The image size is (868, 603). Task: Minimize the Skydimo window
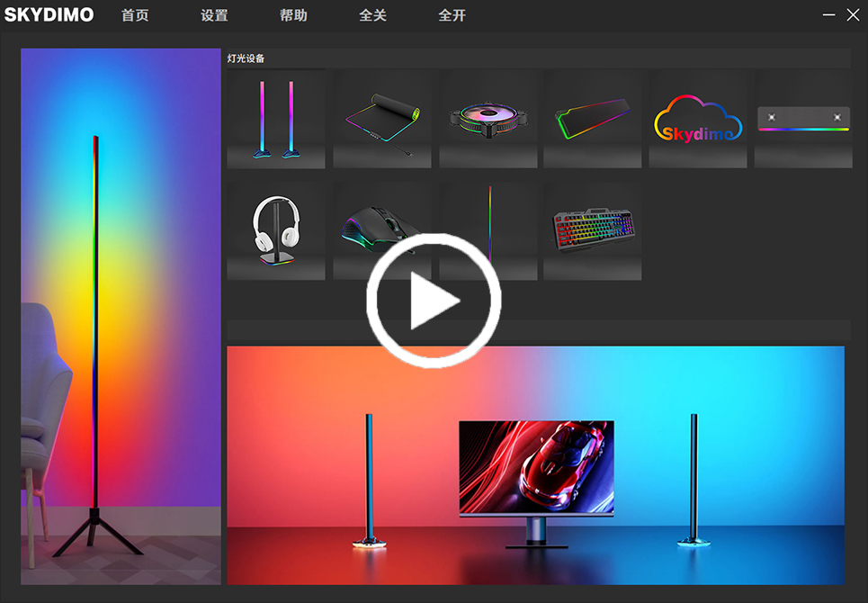[828, 15]
